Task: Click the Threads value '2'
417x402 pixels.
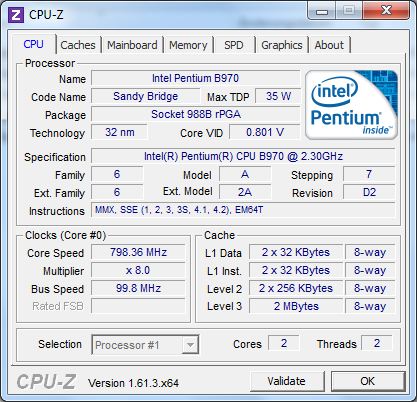Action: pyautogui.click(x=377, y=343)
